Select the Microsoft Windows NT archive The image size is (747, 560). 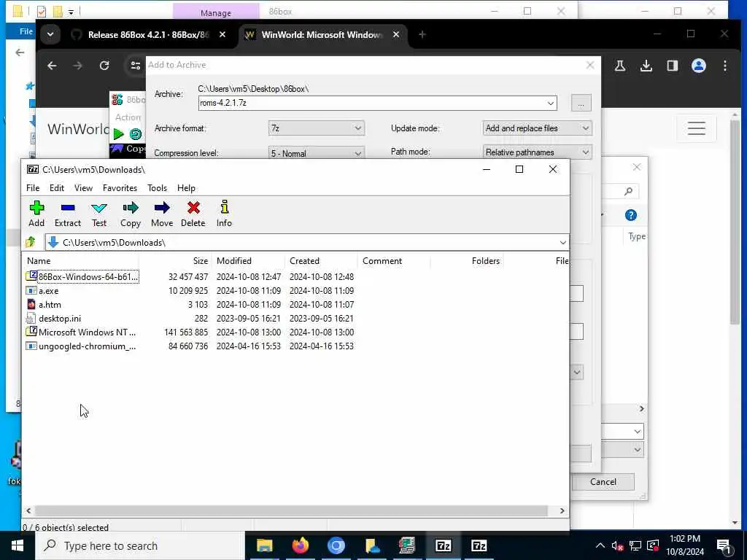click(82, 332)
